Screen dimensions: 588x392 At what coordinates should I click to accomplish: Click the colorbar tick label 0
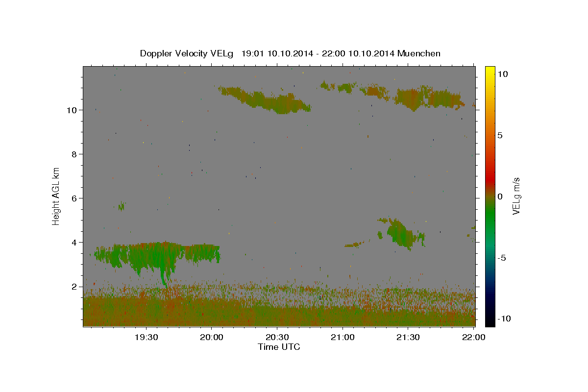(x=501, y=196)
